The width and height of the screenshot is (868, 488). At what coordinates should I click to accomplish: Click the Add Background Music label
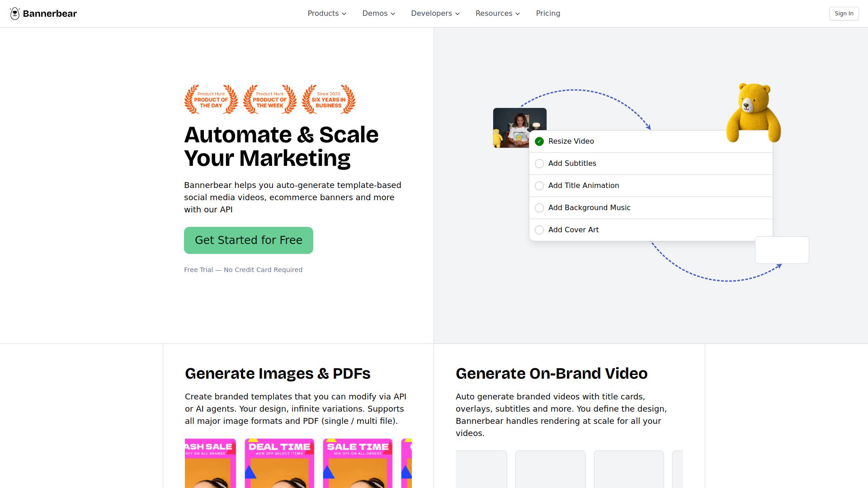click(589, 208)
